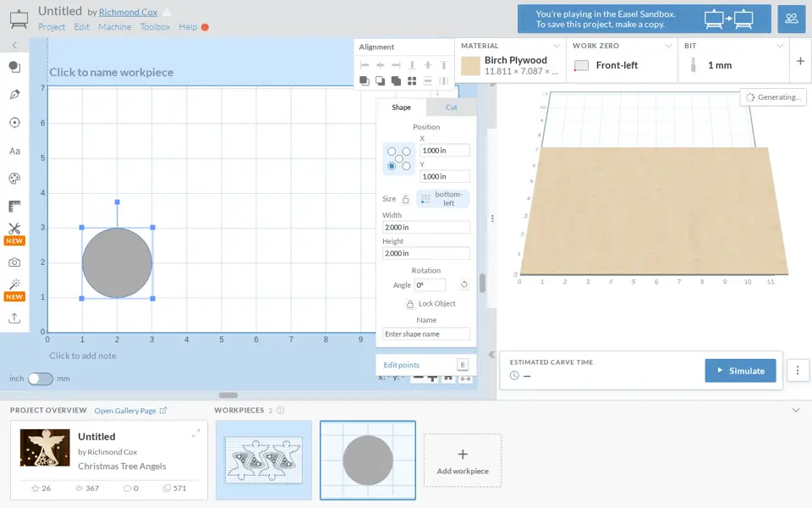
Task: Click the Enter shape name field
Action: [x=426, y=334]
